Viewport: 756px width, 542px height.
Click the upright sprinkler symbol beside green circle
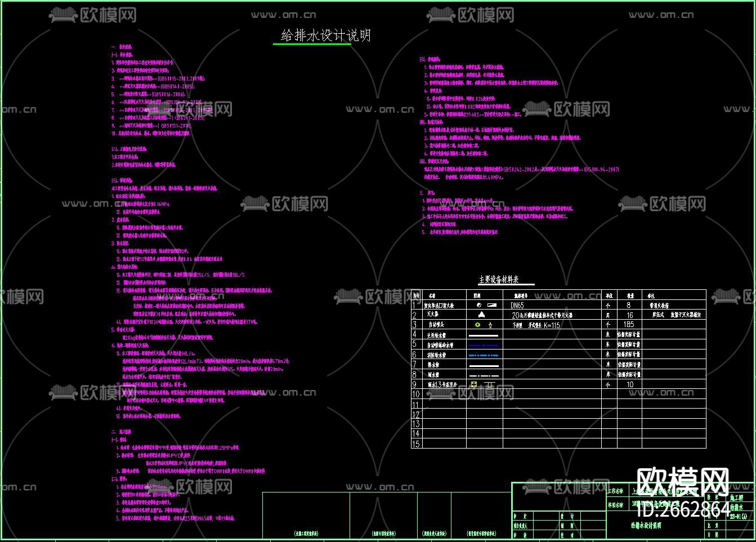click(490, 325)
